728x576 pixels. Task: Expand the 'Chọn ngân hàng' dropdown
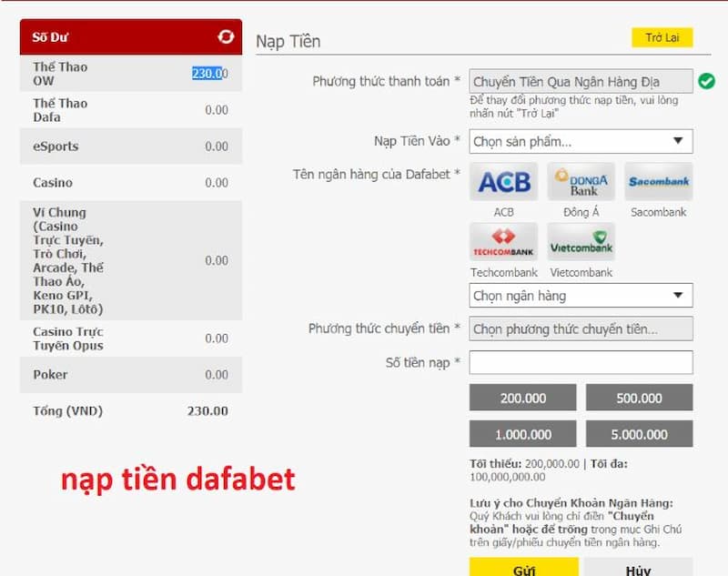pos(581,296)
